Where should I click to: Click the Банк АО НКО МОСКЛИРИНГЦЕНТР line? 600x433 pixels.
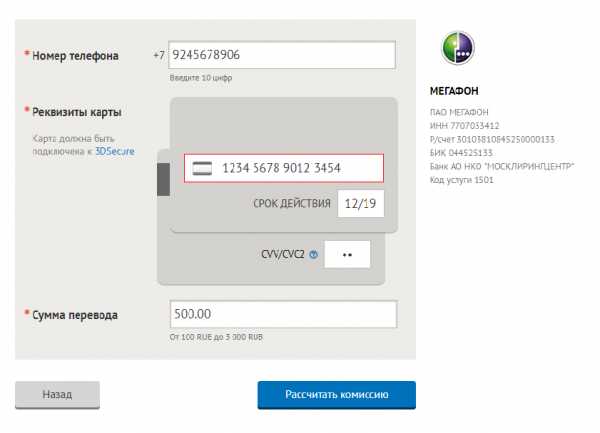click(502, 166)
